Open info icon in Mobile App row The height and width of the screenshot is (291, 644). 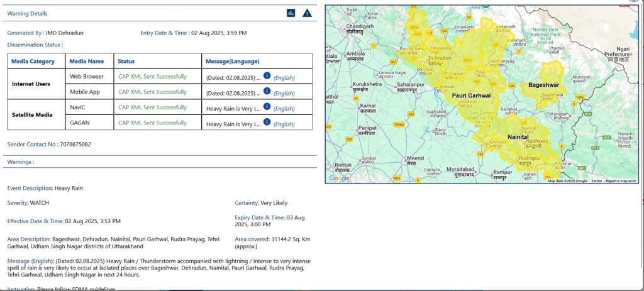point(267,91)
